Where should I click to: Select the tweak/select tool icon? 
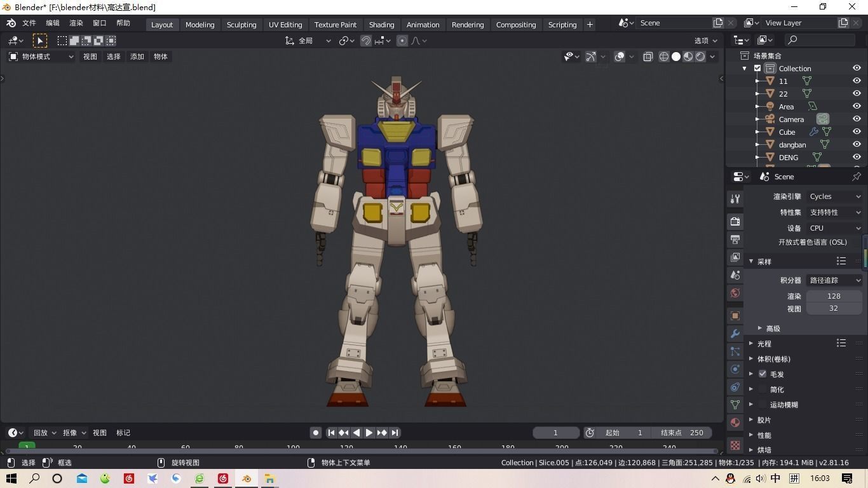point(39,41)
